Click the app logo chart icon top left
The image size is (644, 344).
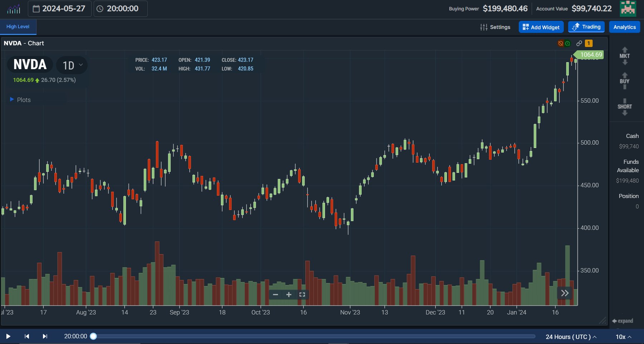(14, 8)
